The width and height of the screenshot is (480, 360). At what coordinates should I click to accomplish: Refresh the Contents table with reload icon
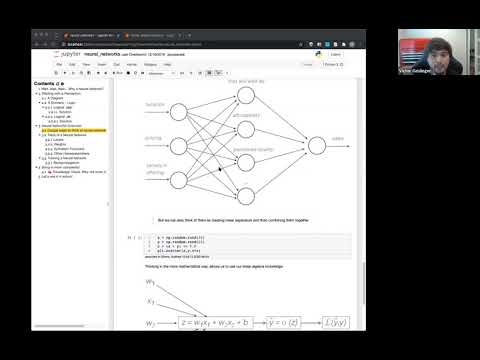point(58,84)
